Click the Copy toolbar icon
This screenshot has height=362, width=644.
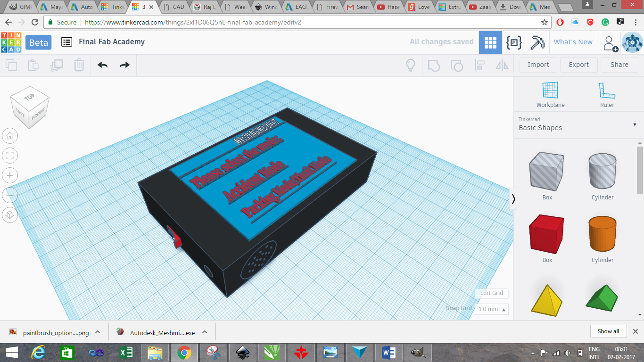pos(11,65)
